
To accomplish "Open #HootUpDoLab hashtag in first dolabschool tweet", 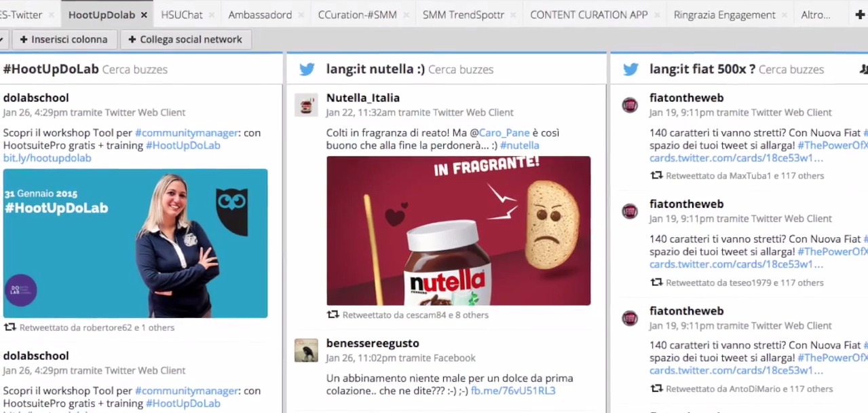I will (x=183, y=145).
